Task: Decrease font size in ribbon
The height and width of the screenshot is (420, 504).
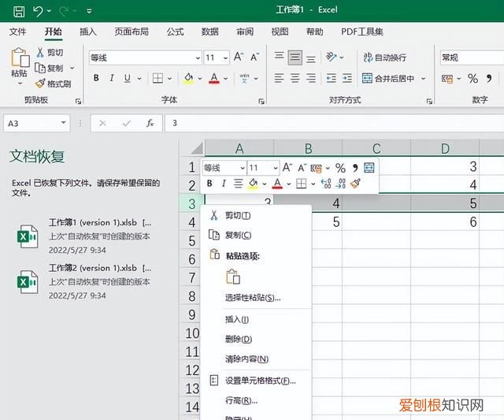Action: click(x=254, y=58)
